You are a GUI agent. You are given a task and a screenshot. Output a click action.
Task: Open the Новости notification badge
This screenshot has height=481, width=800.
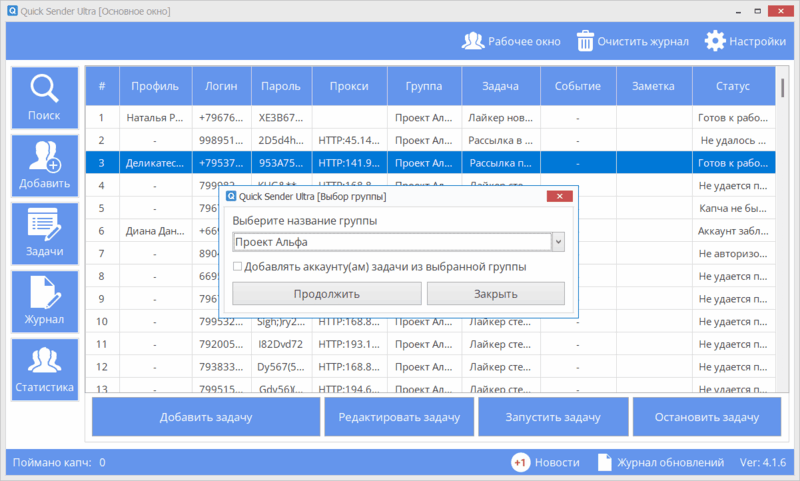(521, 463)
